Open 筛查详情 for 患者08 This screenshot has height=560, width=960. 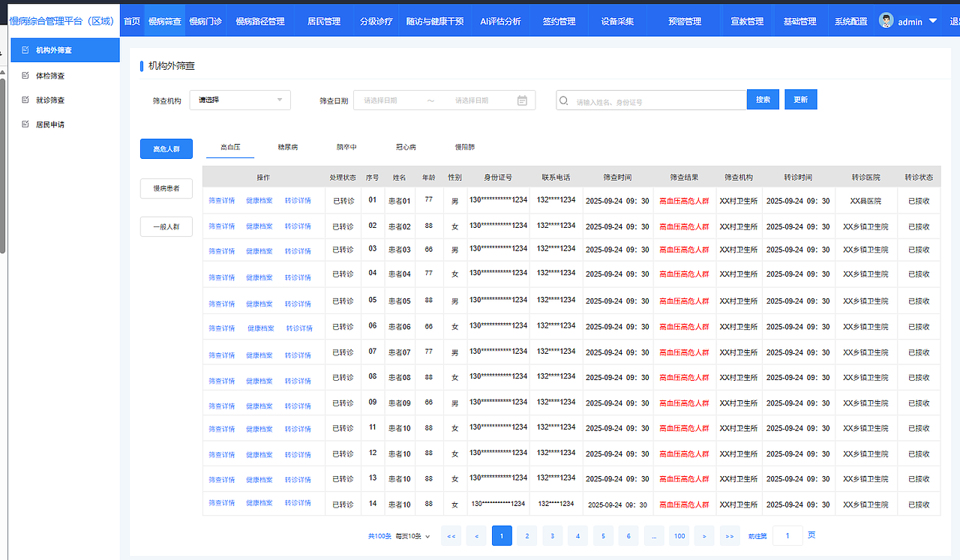[x=222, y=381]
